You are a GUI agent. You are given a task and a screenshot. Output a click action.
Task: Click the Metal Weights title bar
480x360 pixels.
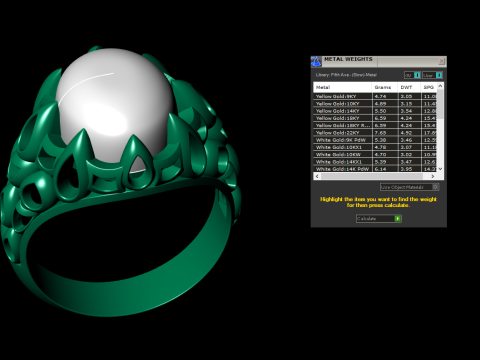pyautogui.click(x=380, y=61)
